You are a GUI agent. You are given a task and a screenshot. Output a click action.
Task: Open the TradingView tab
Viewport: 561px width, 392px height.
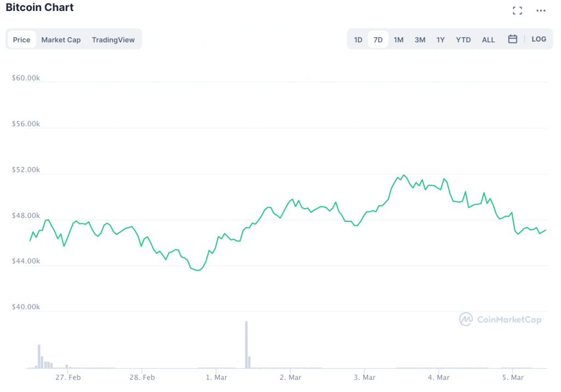[113, 39]
